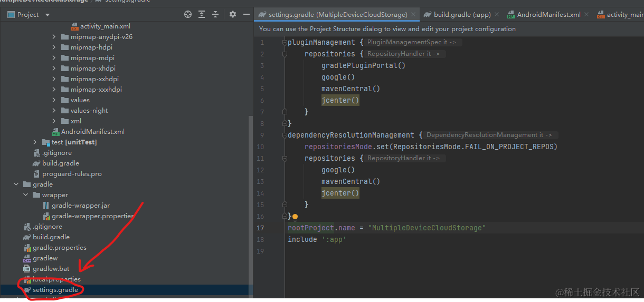Switch to settings.gradle (MultipleDeviceCloudStorage) tab

pos(338,15)
